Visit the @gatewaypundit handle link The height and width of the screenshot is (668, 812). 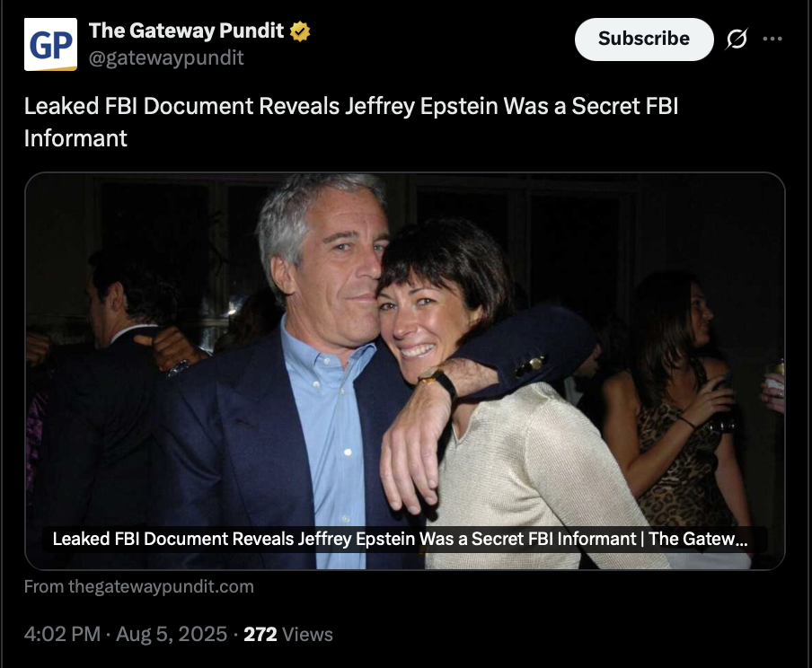[x=166, y=57]
